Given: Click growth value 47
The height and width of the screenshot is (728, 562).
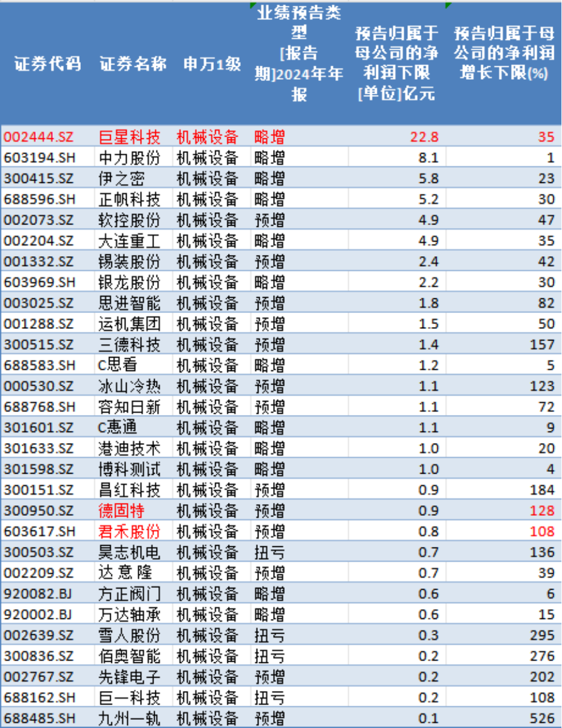Looking at the screenshot, I should [546, 220].
